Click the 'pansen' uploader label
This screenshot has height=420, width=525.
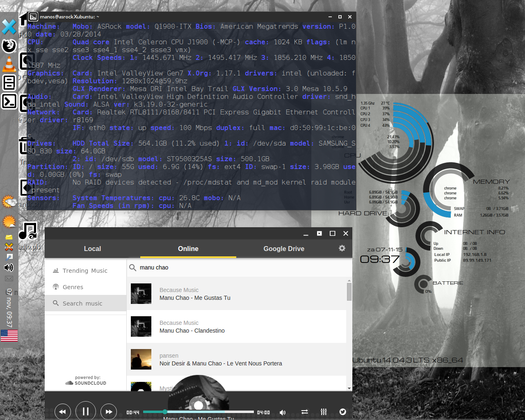(169, 356)
